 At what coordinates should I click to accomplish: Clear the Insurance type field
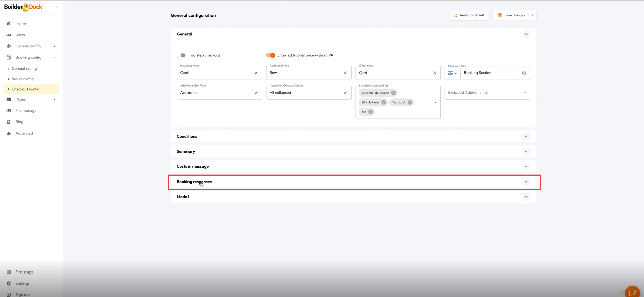point(256,73)
